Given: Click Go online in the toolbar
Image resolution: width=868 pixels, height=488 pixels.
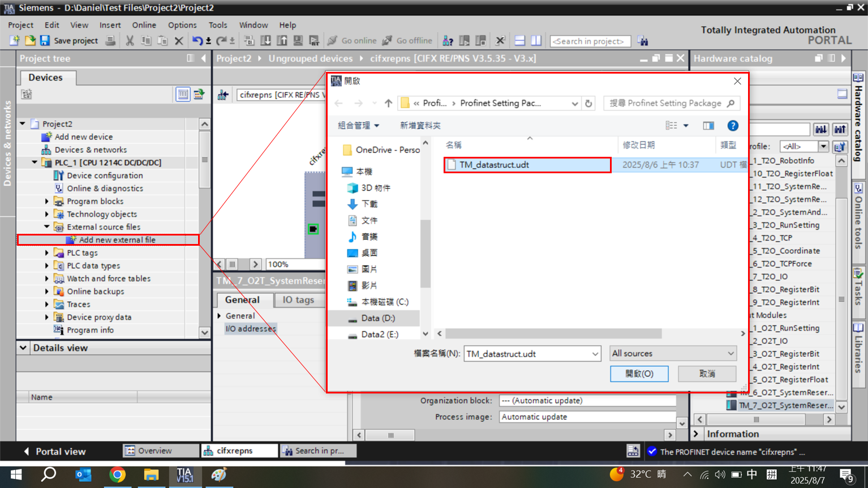Looking at the screenshot, I should 352,41.
